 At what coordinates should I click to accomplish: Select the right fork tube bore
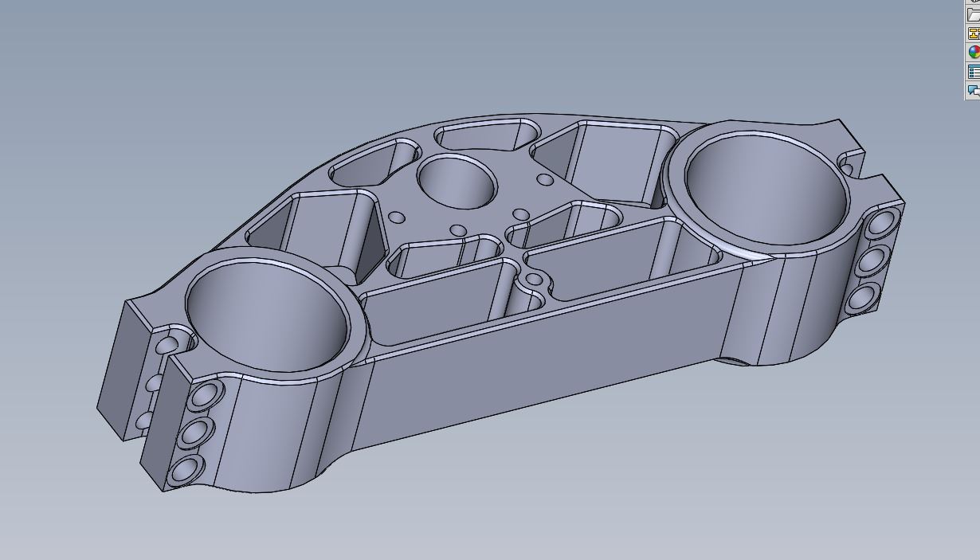point(765,187)
